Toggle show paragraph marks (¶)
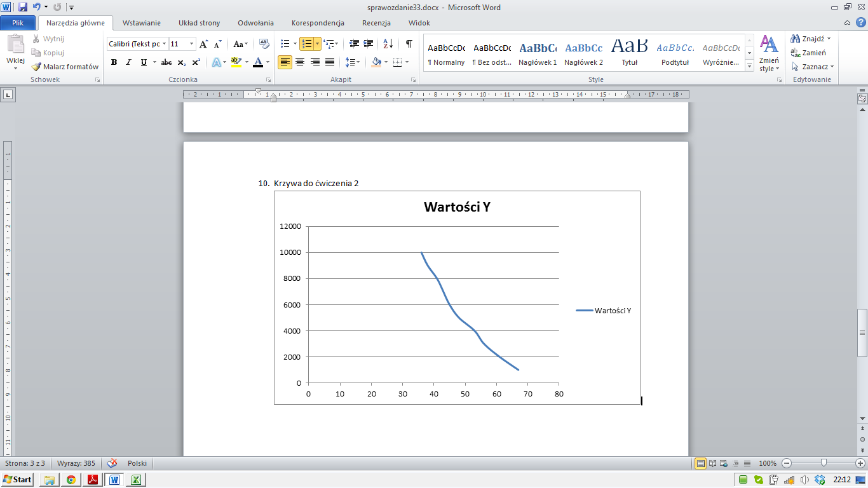868x488 pixels. [409, 44]
